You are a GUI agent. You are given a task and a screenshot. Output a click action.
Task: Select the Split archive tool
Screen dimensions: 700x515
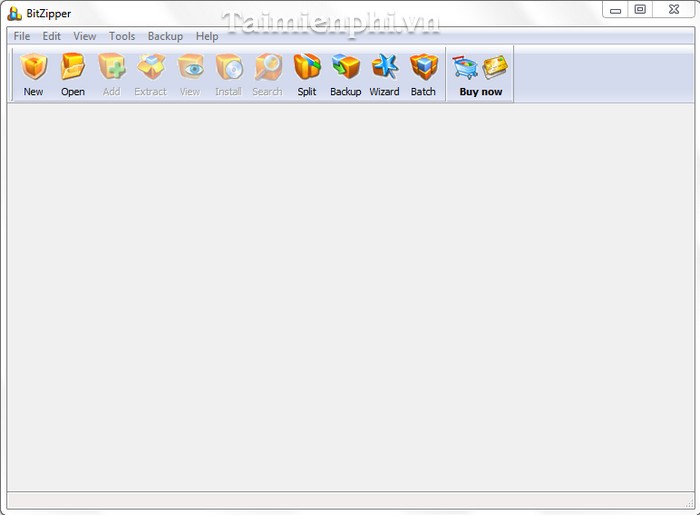tap(307, 68)
